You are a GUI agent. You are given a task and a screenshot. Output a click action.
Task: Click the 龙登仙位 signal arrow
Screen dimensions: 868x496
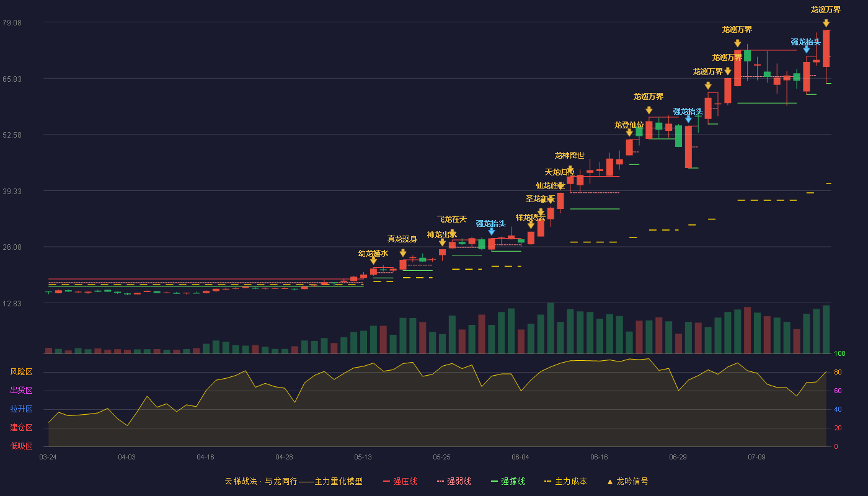tap(629, 133)
